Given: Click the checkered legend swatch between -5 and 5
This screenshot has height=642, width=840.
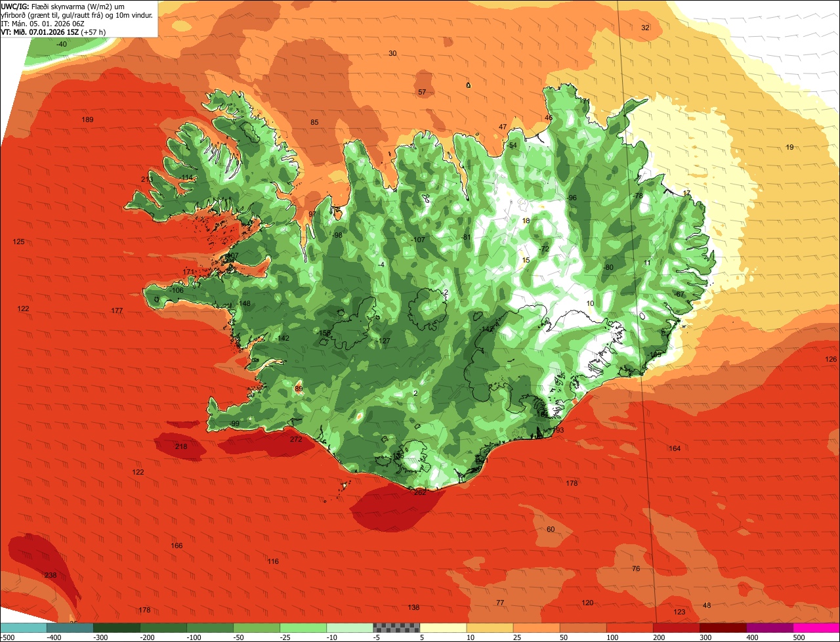Looking at the screenshot, I should pyautogui.click(x=396, y=628).
